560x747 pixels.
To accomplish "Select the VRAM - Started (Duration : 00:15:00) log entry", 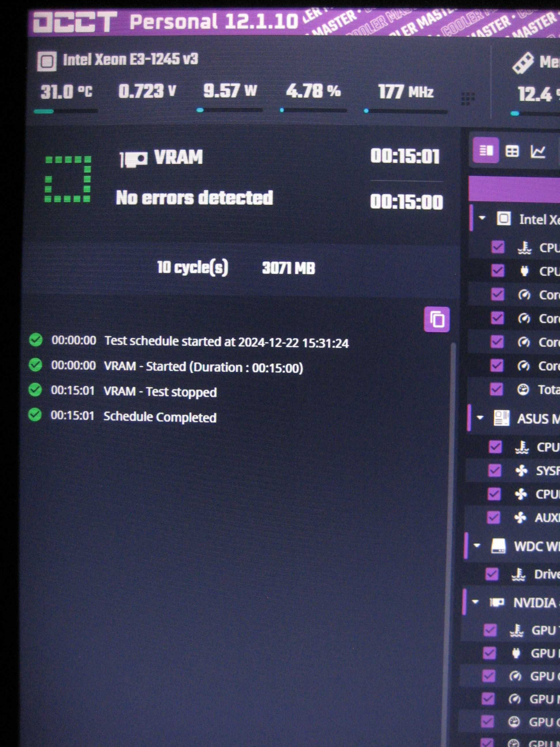I will 203,367.
